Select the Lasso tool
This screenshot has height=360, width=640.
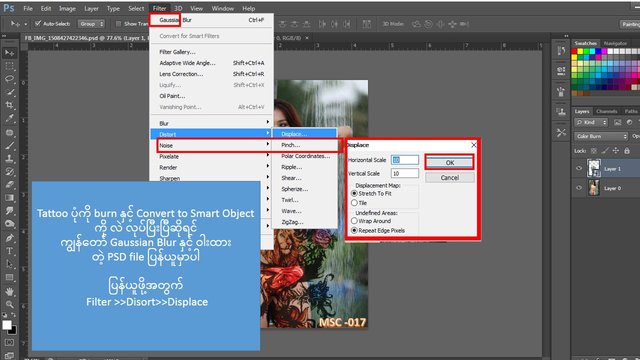pyautogui.click(x=9, y=79)
